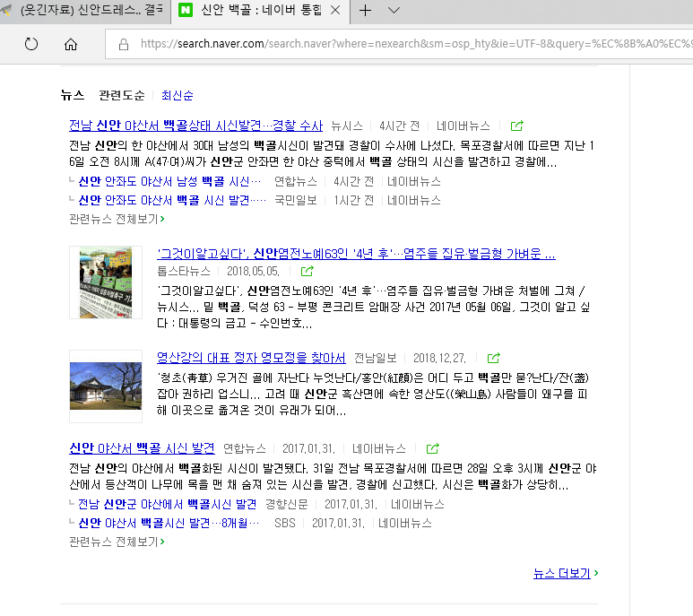Reload the page with the refresh icon
Screen dimensions: 693x616
31,44
